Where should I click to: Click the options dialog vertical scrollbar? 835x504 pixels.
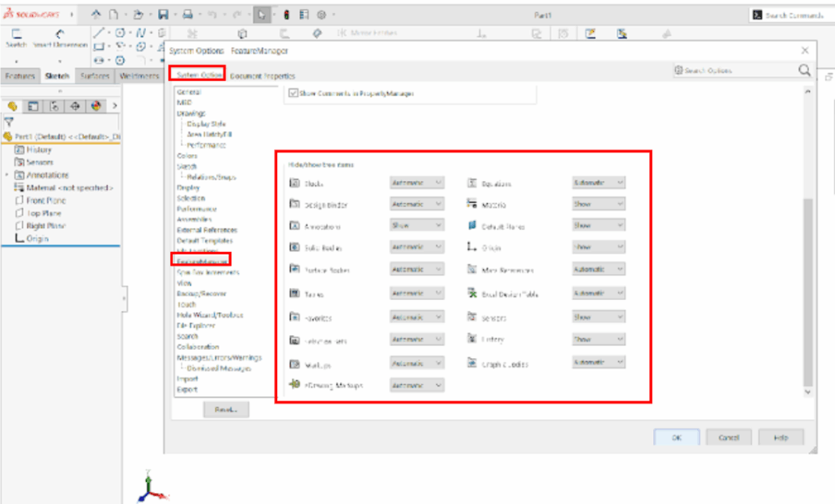(x=808, y=294)
